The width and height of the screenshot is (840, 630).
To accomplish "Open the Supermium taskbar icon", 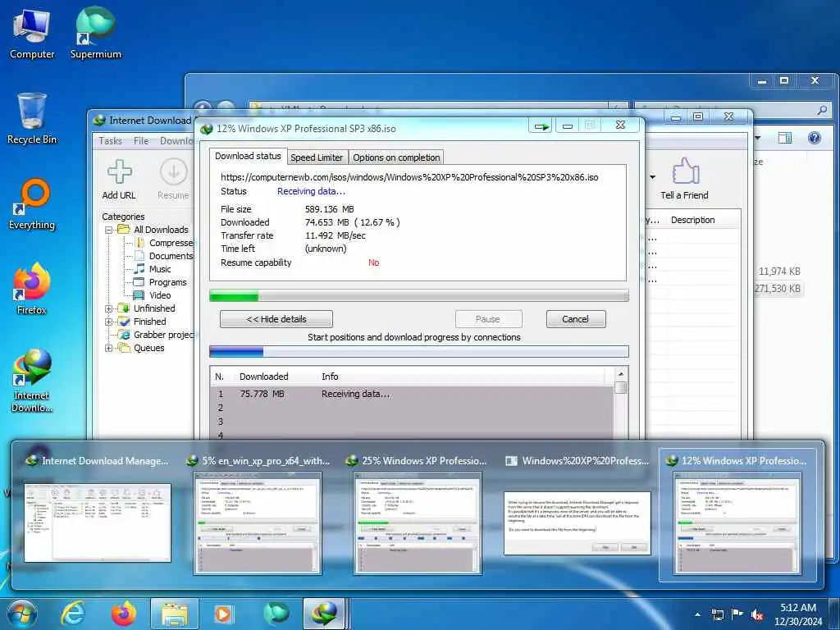I will coord(276,614).
